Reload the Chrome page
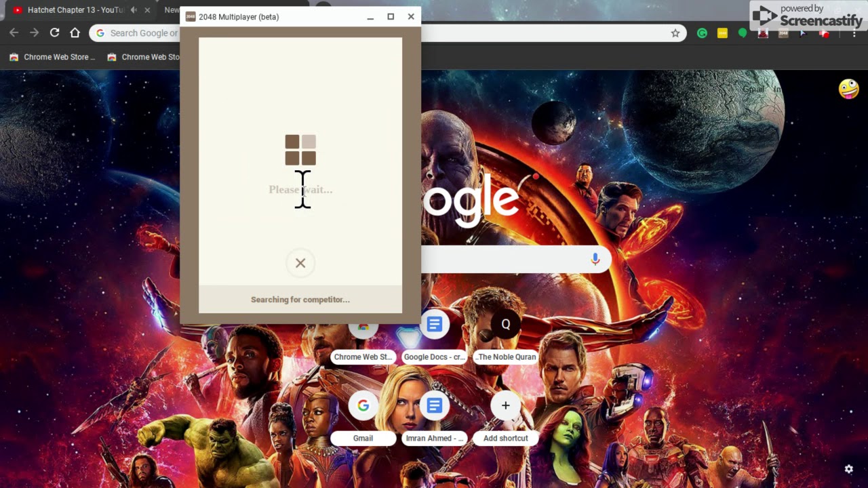This screenshot has width=868, height=488. [54, 33]
